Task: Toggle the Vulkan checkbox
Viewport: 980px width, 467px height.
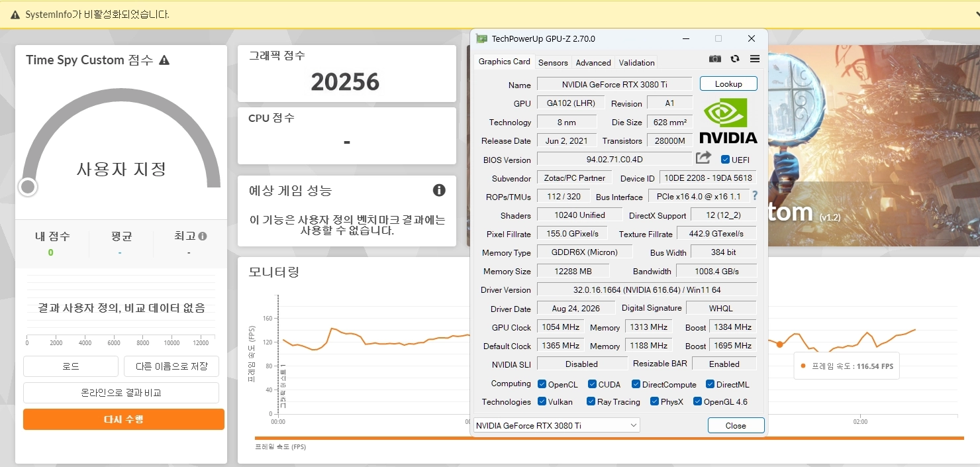Action: pyautogui.click(x=542, y=401)
